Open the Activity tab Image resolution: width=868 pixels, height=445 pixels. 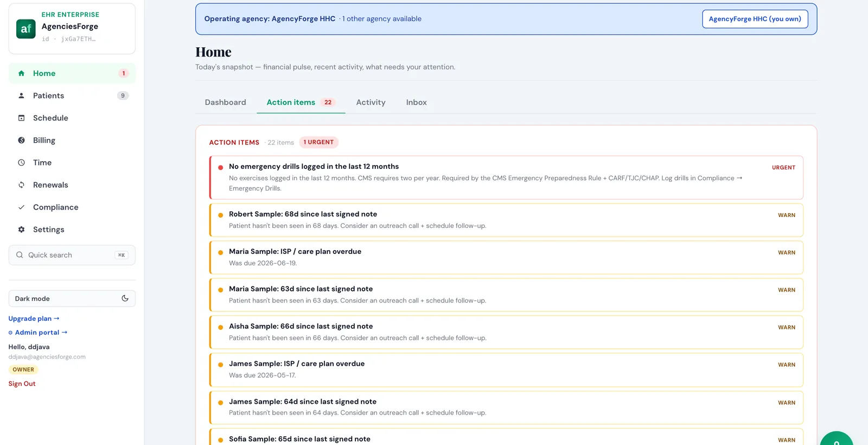(x=371, y=102)
